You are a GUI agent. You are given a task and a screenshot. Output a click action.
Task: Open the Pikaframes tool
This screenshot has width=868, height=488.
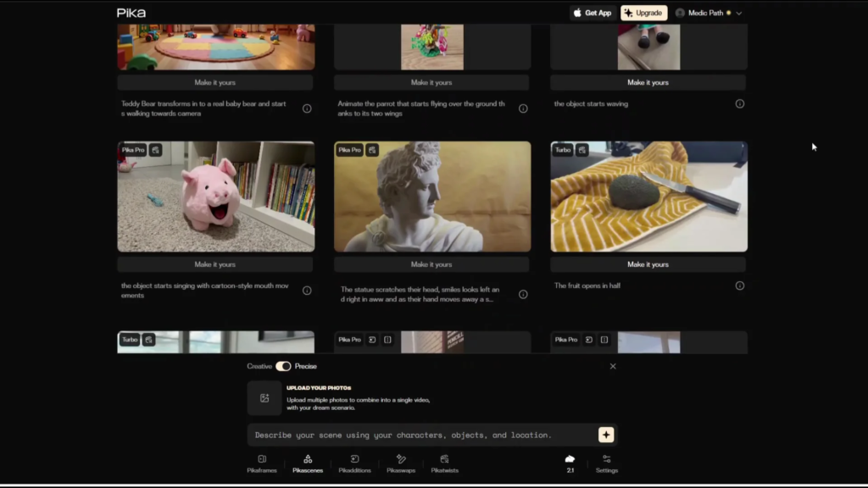point(262,463)
